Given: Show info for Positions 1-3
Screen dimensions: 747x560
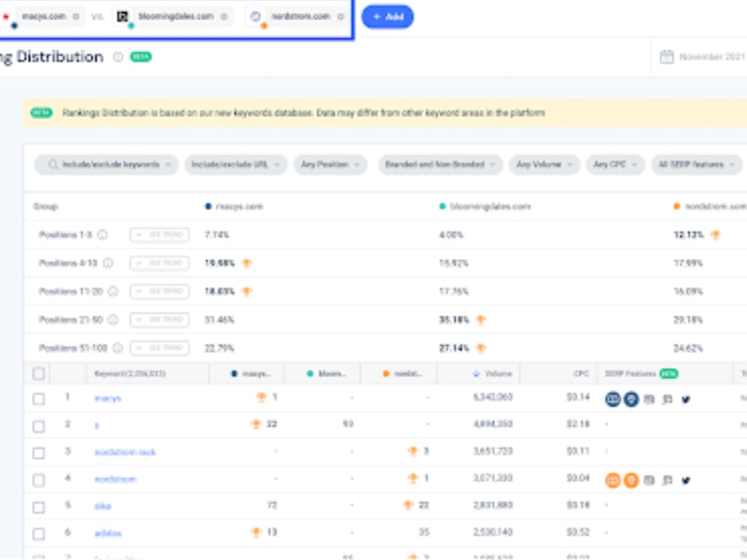Looking at the screenshot, I should click(102, 234).
